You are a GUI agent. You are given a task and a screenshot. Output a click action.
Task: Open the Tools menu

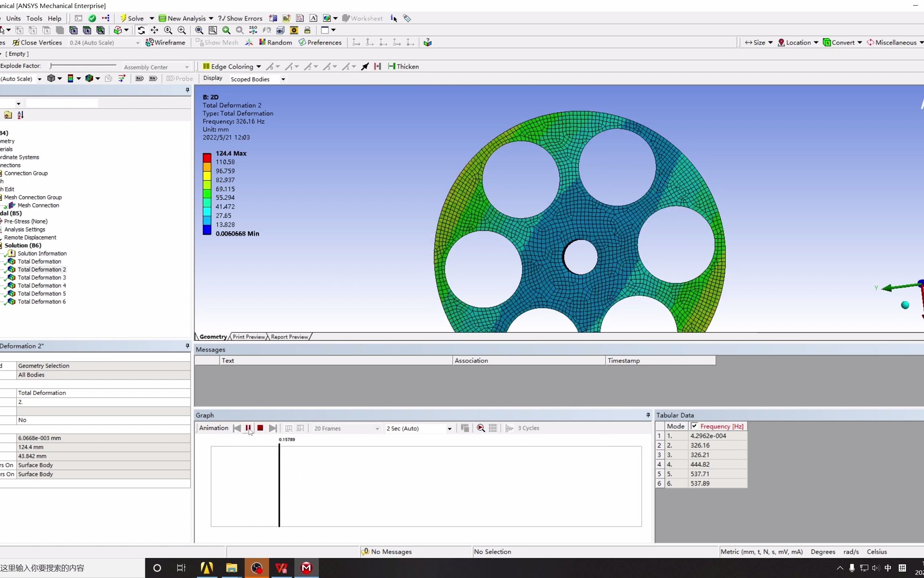(x=34, y=18)
